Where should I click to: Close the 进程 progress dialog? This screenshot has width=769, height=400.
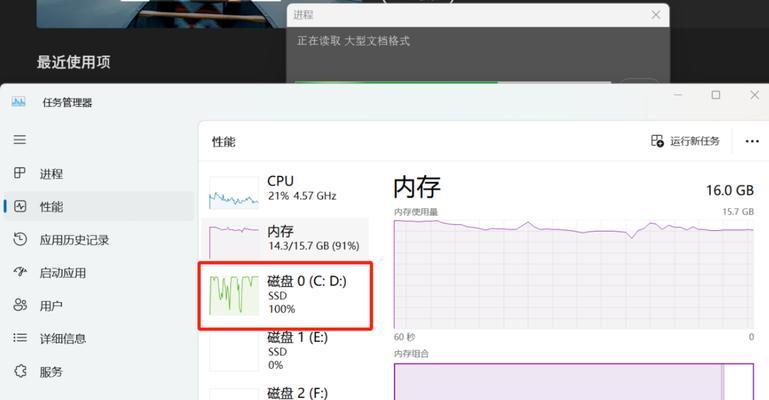pyautogui.click(x=656, y=15)
